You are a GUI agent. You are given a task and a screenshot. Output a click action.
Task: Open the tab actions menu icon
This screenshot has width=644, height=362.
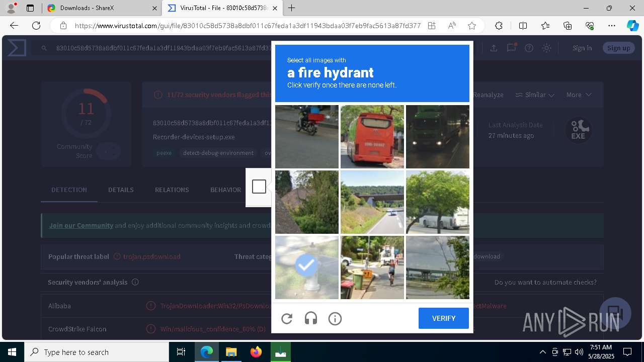30,8
